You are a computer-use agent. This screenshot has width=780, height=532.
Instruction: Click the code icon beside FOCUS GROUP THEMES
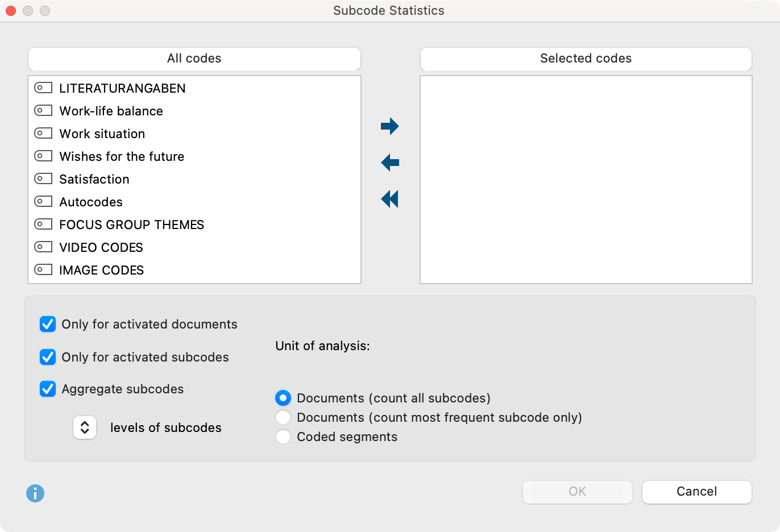coord(43,224)
